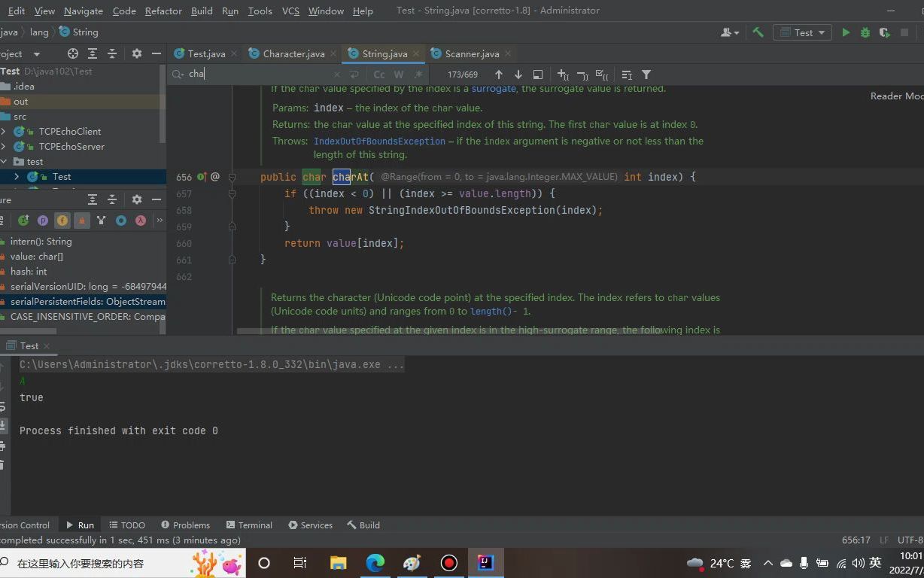
Task: Open Structure panel settings gear
Action: pyautogui.click(x=137, y=199)
